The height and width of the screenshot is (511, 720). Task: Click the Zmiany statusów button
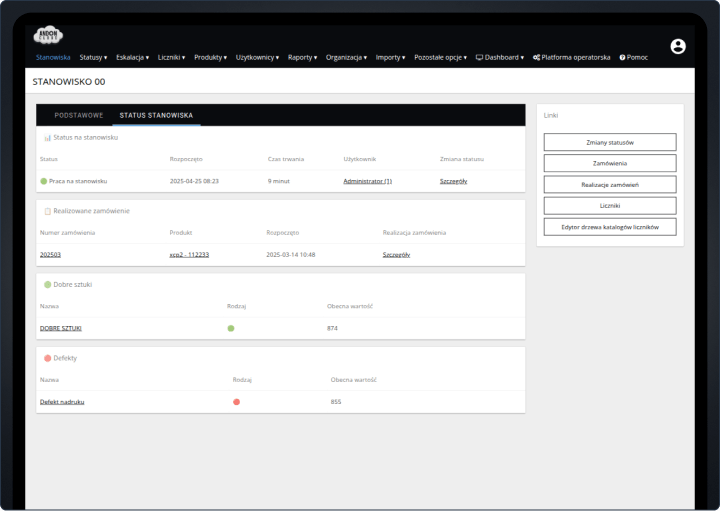tap(610, 142)
